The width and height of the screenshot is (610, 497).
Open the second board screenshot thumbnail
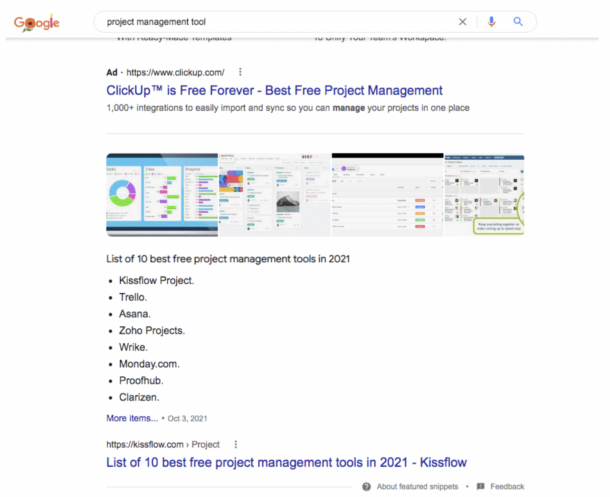(x=274, y=194)
